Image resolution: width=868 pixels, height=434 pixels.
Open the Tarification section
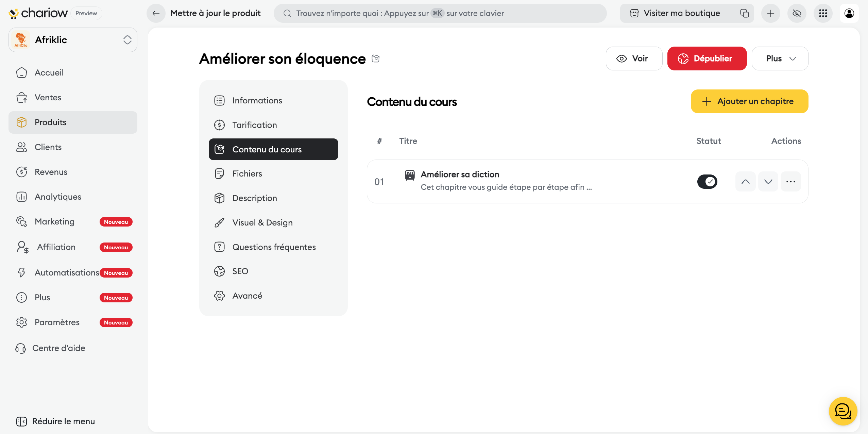pyautogui.click(x=254, y=125)
